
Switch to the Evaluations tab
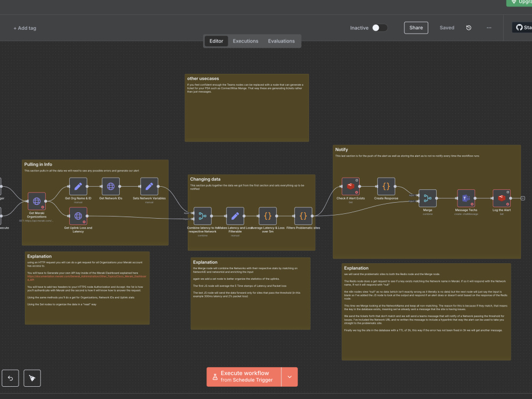(x=281, y=41)
